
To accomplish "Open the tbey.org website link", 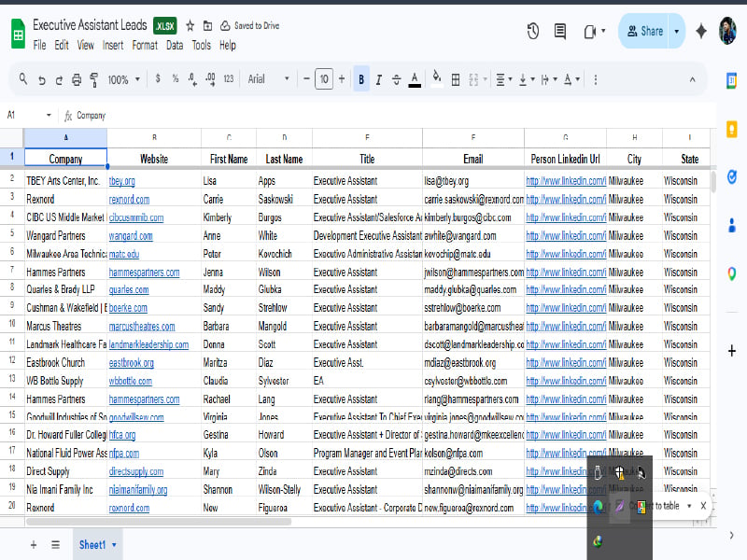I will coord(122,181).
